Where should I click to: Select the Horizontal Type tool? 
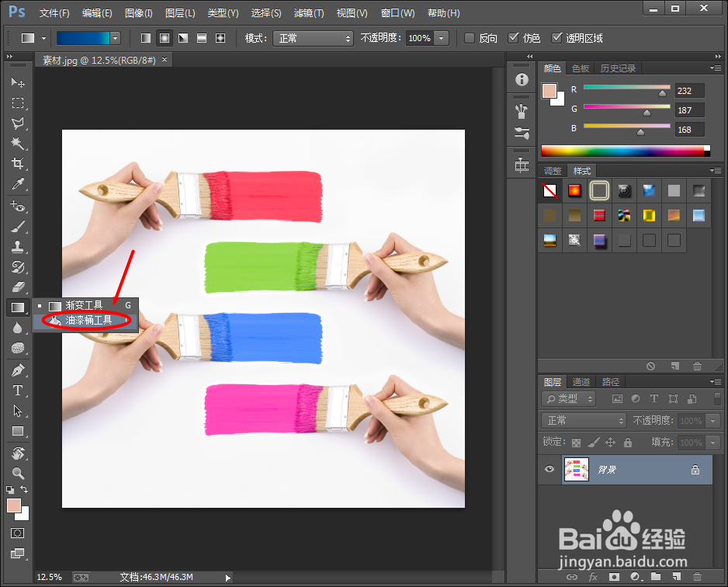18,391
